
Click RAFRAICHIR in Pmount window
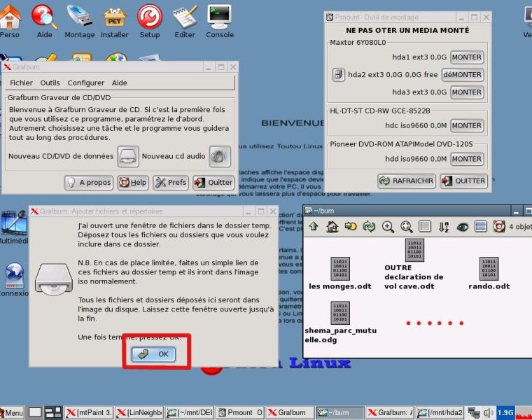coord(406,181)
